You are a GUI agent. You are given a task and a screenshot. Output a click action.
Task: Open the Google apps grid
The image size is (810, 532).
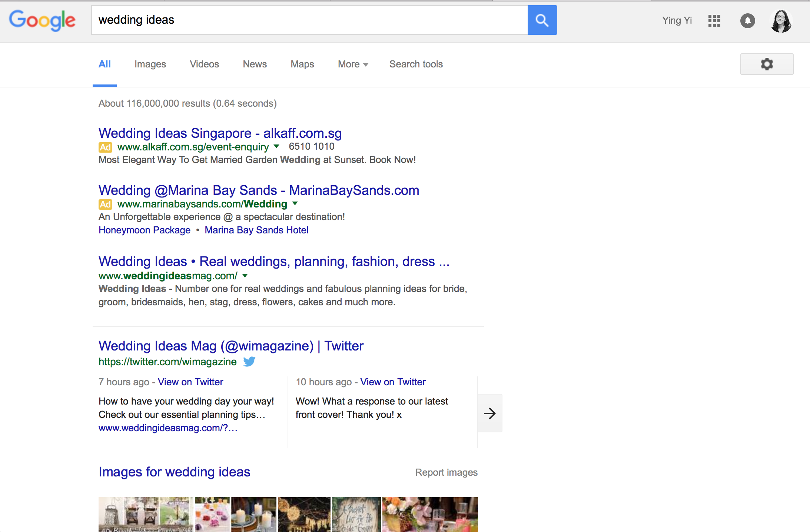pyautogui.click(x=714, y=21)
